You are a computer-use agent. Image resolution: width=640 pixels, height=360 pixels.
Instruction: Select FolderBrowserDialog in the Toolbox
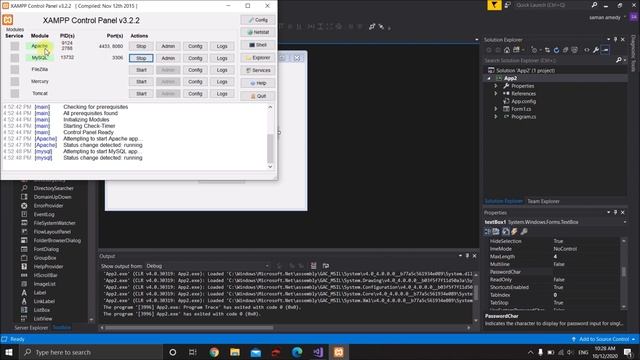point(57,240)
